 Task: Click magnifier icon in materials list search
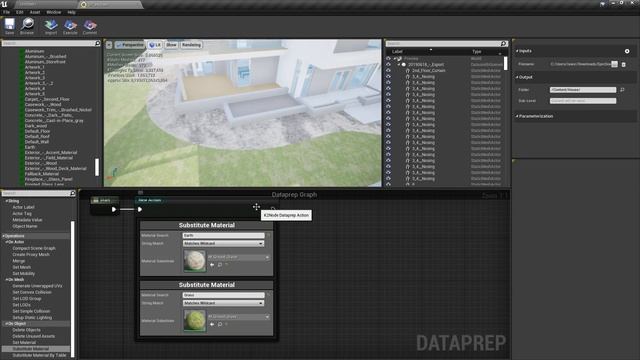coord(98,43)
